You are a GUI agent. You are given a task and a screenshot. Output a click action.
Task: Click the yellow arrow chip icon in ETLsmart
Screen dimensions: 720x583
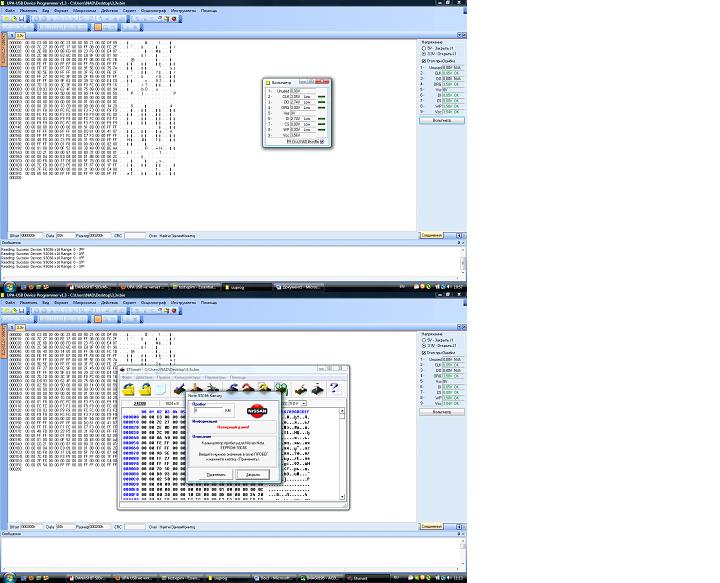pyautogui.click(x=264, y=389)
